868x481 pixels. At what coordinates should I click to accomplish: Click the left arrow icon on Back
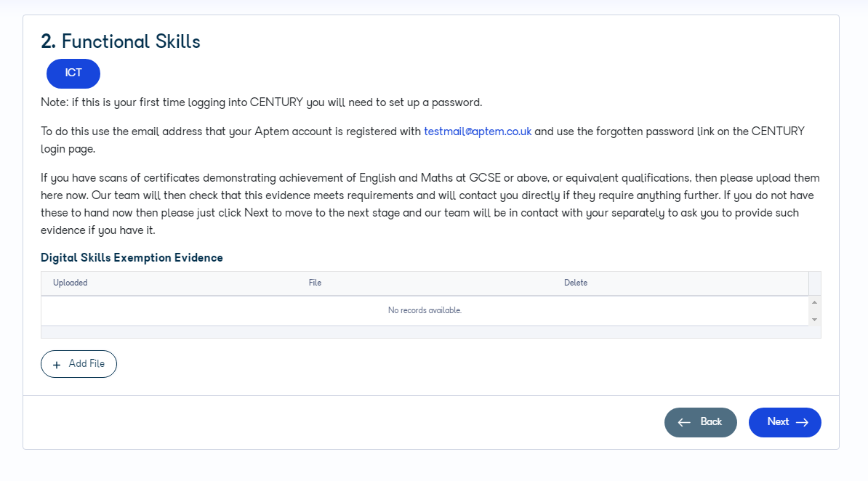click(684, 422)
